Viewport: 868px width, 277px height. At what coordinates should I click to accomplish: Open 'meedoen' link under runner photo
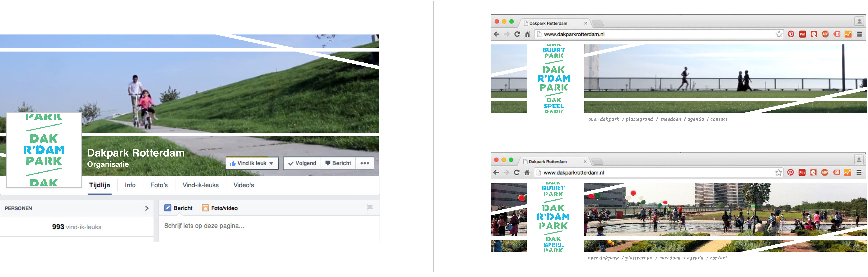click(x=671, y=119)
